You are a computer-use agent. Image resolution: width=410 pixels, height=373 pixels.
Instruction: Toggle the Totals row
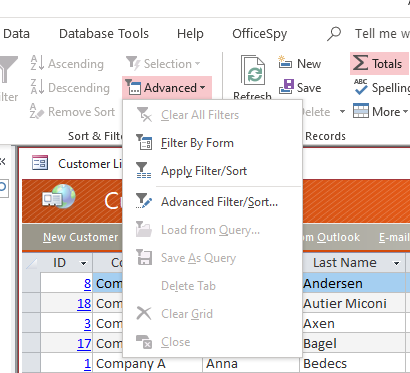click(379, 63)
